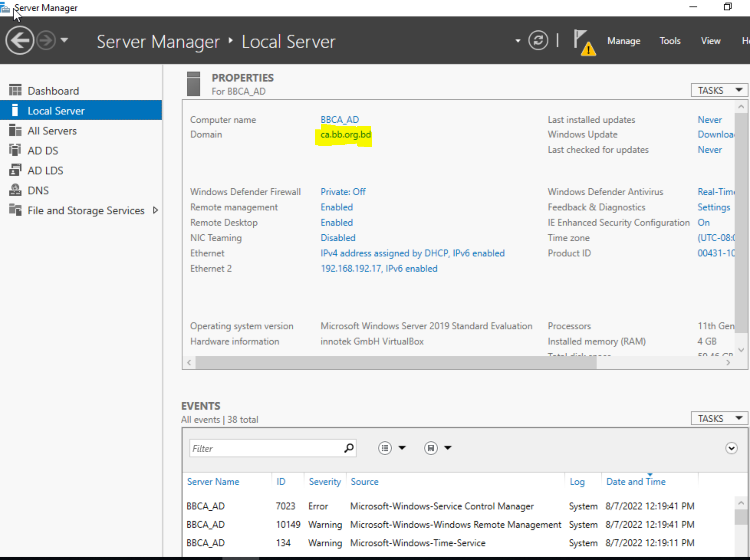Expand File and Storage Services arrow
The width and height of the screenshot is (750, 560).
156,210
